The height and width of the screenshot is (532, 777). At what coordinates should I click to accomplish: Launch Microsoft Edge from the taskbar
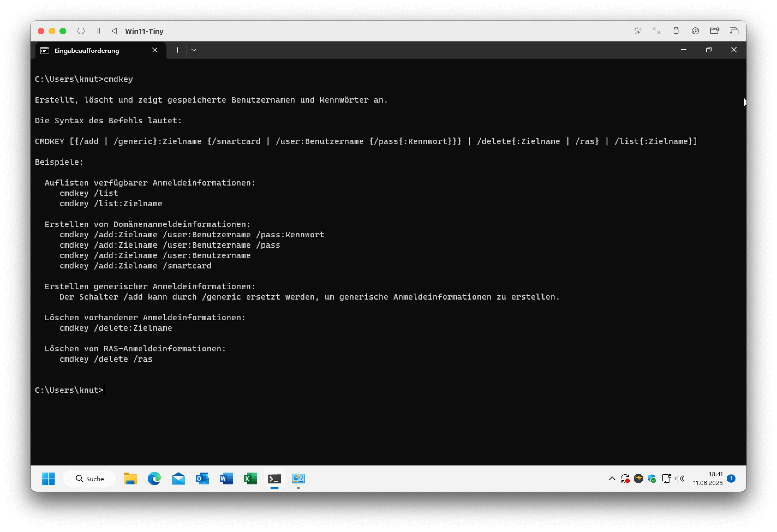point(154,479)
